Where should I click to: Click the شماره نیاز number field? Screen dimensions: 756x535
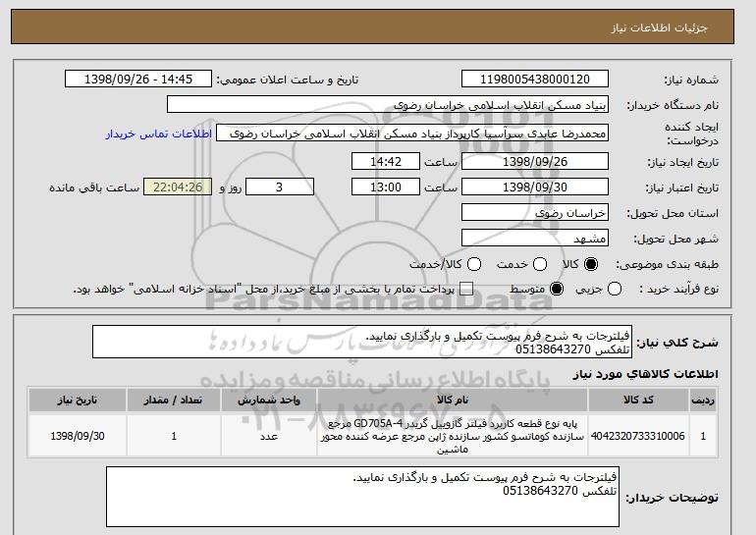535,80
